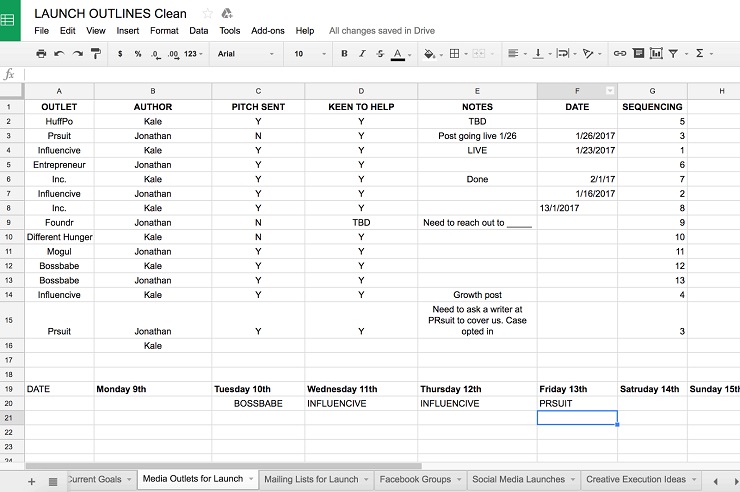Open the Data menu

(x=199, y=31)
